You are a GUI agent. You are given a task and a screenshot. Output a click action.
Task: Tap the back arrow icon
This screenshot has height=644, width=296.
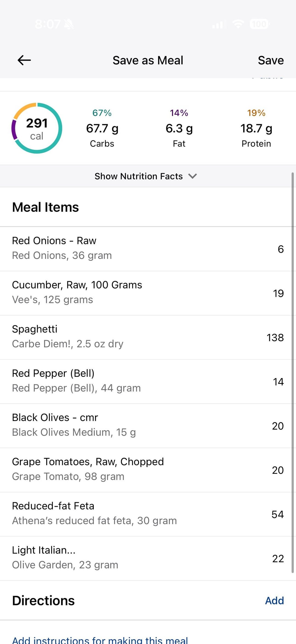click(24, 60)
